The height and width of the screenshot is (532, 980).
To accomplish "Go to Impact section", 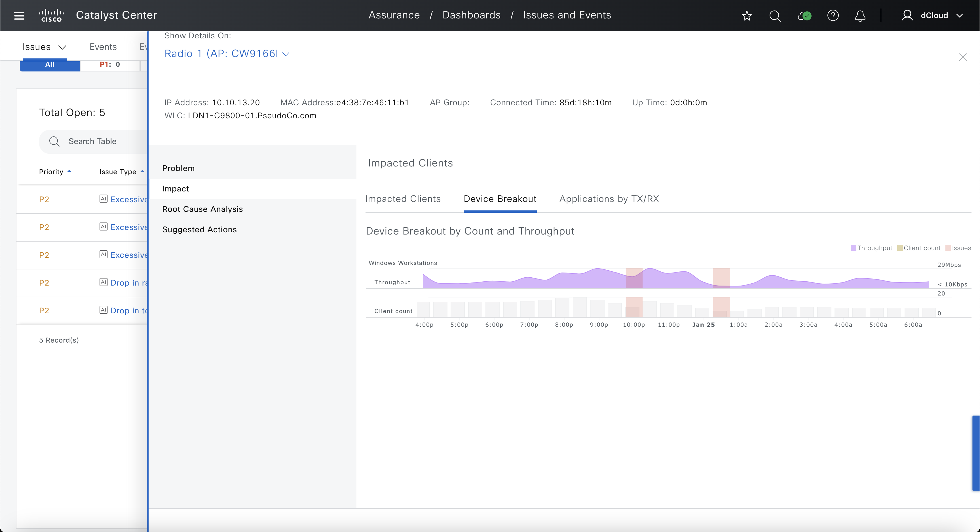I will (x=175, y=189).
